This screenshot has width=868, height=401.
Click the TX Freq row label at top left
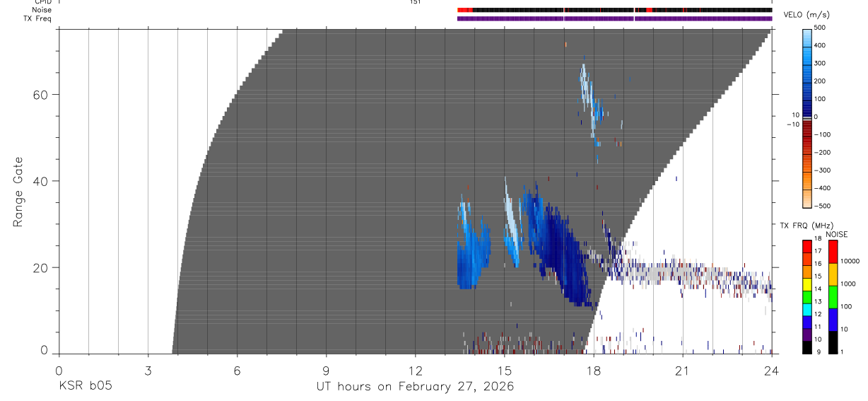39,18
